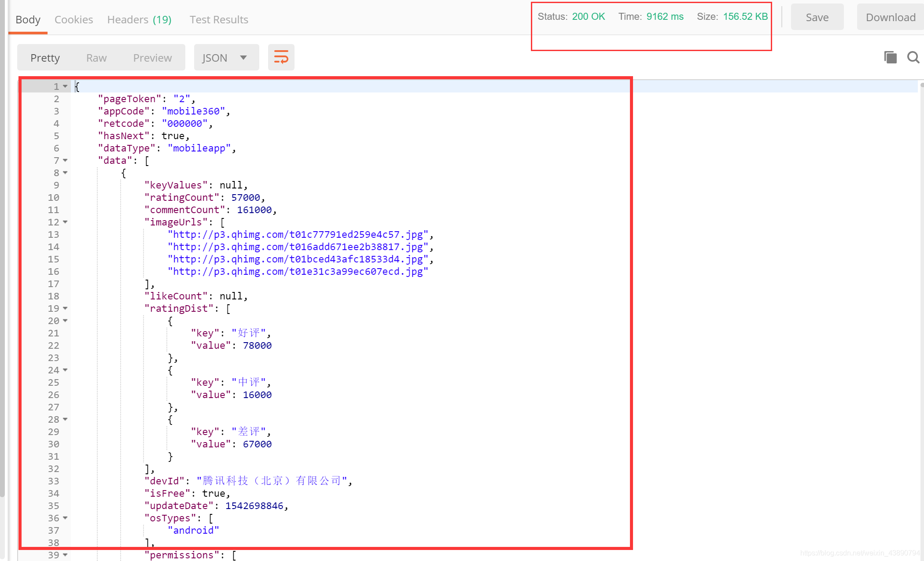Image resolution: width=924 pixels, height=561 pixels.
Task: Click the "000000" retcode value
Action: [184, 123]
